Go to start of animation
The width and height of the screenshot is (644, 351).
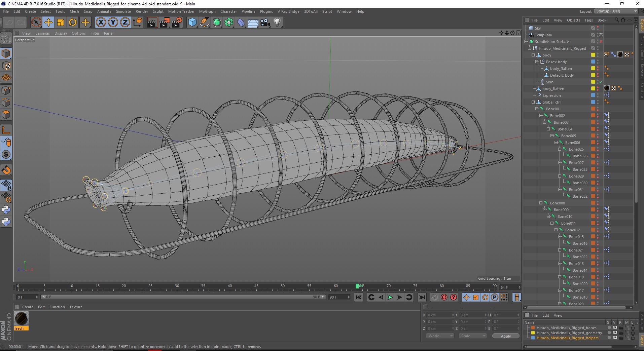click(x=359, y=297)
